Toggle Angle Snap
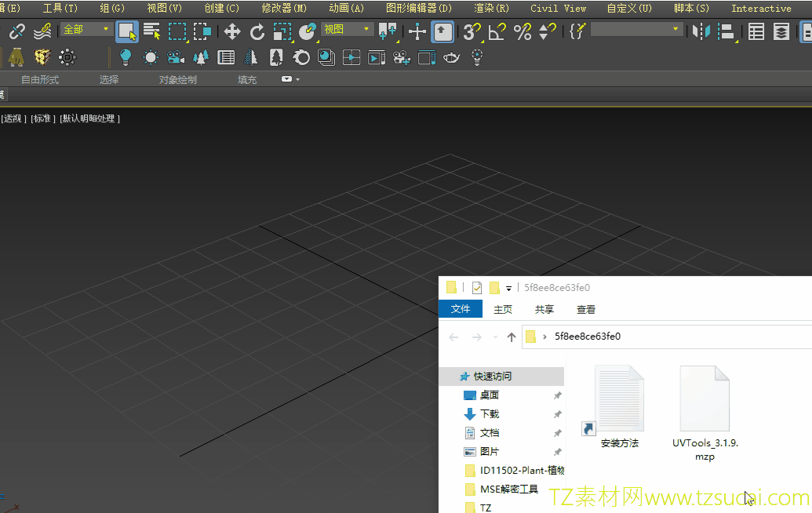 click(x=497, y=32)
